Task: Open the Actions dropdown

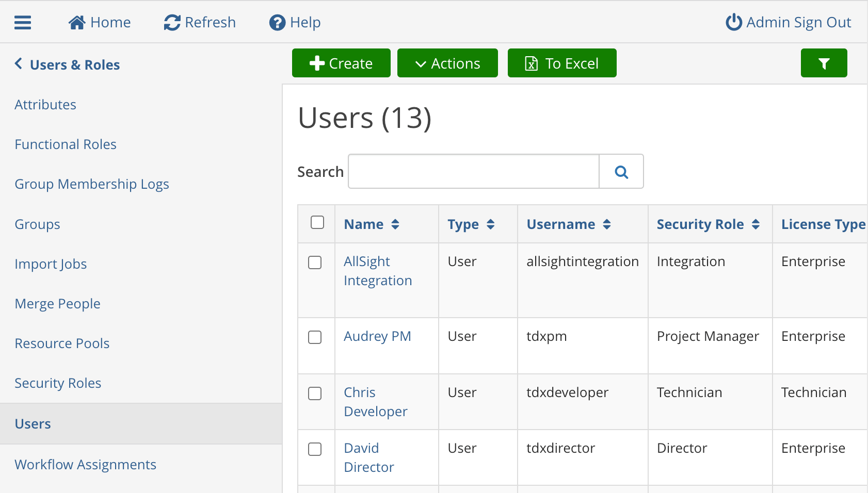Action: [x=447, y=63]
